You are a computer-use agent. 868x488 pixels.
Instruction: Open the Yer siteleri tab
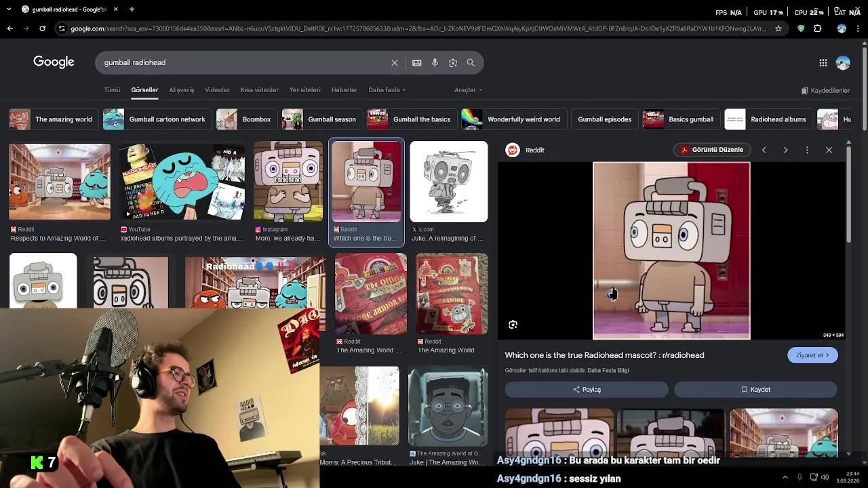(304, 89)
